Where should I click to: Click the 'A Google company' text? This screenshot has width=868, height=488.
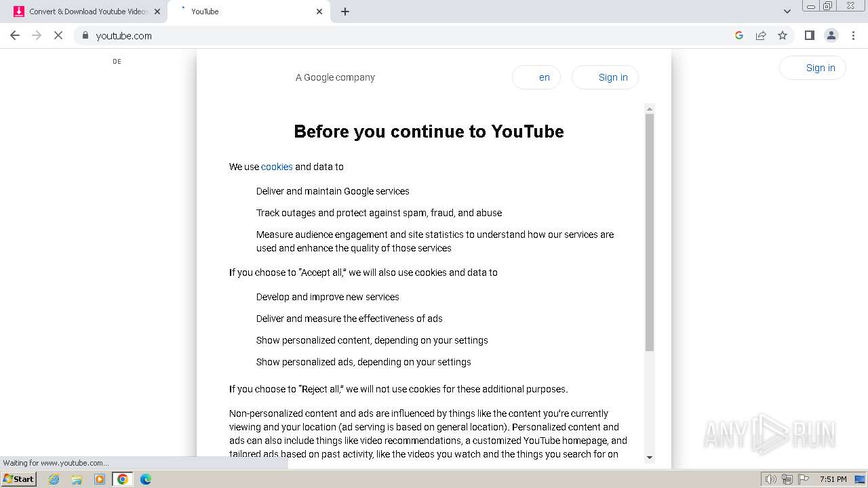[x=335, y=77]
